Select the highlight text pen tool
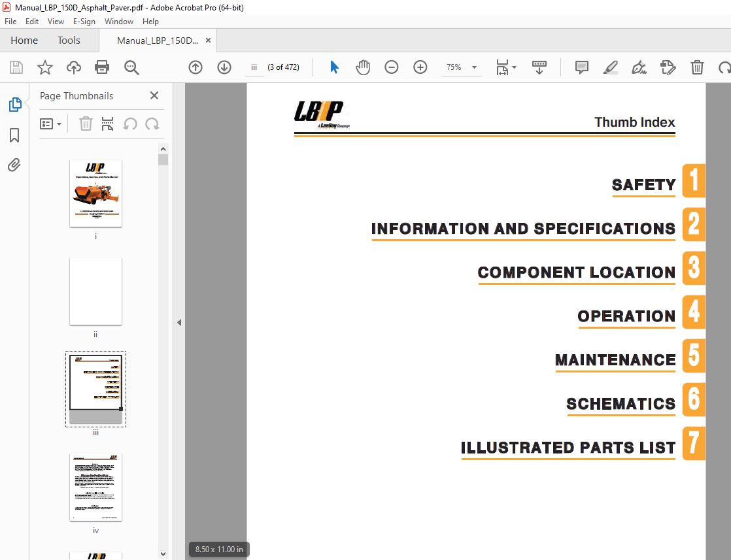This screenshot has width=731, height=560. [611, 67]
